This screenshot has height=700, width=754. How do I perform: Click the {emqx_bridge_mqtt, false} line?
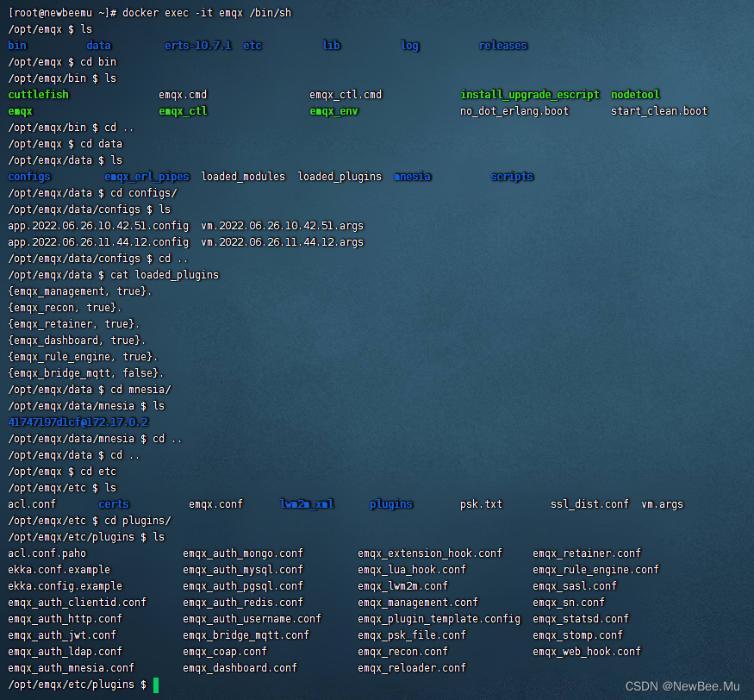(x=86, y=373)
